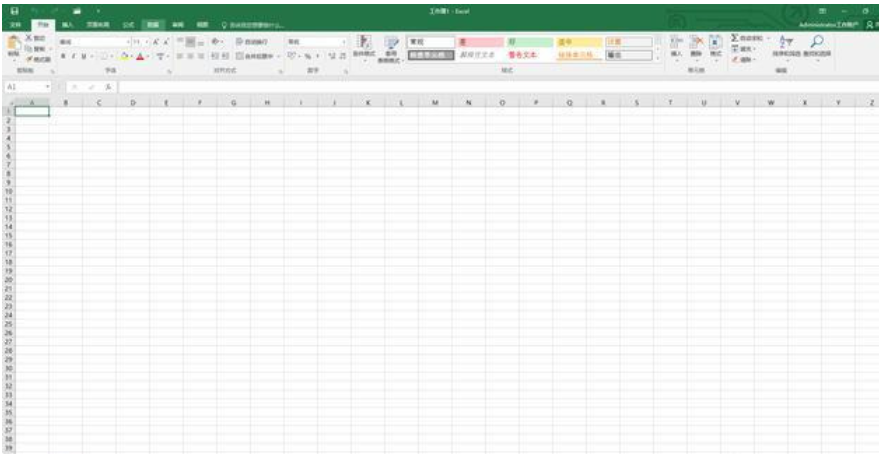Open Find and Select magnifier
Viewport: 879px width, 456px height.
tap(817, 47)
